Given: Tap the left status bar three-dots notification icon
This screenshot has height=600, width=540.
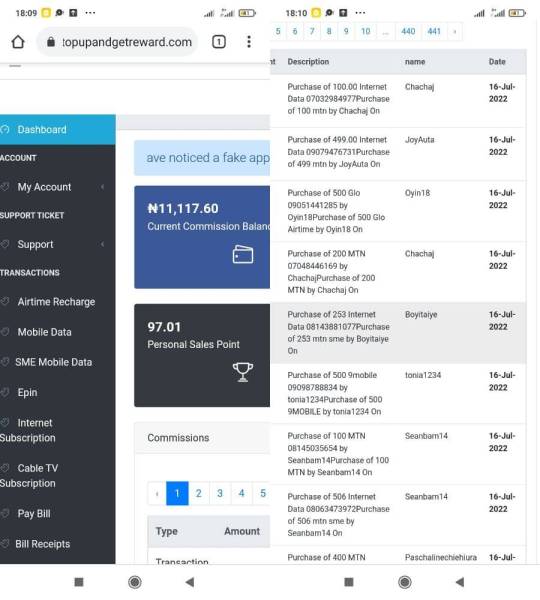Looking at the screenshot, I should point(90,13).
